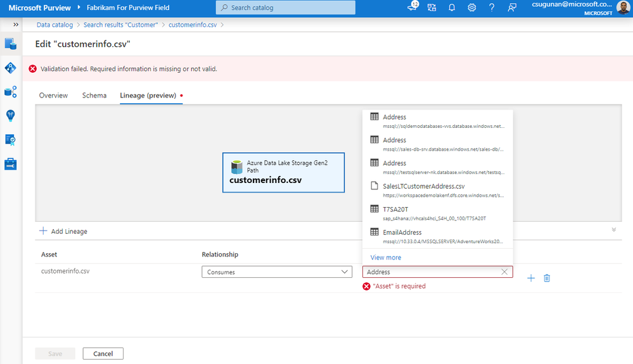The image size is (633, 364).
Task: Click the Search catalog field
Action: [285, 8]
